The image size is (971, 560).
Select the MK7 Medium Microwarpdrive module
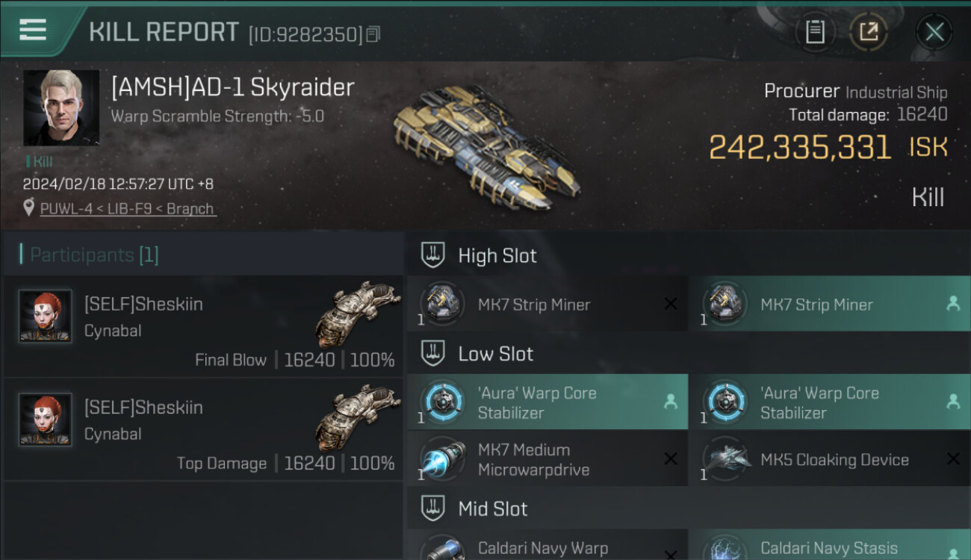click(x=547, y=460)
